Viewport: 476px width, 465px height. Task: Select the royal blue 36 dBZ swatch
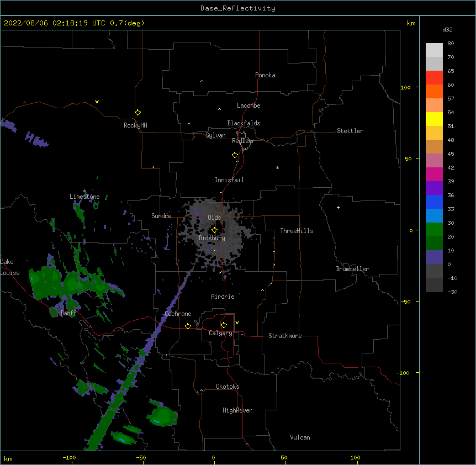point(434,202)
